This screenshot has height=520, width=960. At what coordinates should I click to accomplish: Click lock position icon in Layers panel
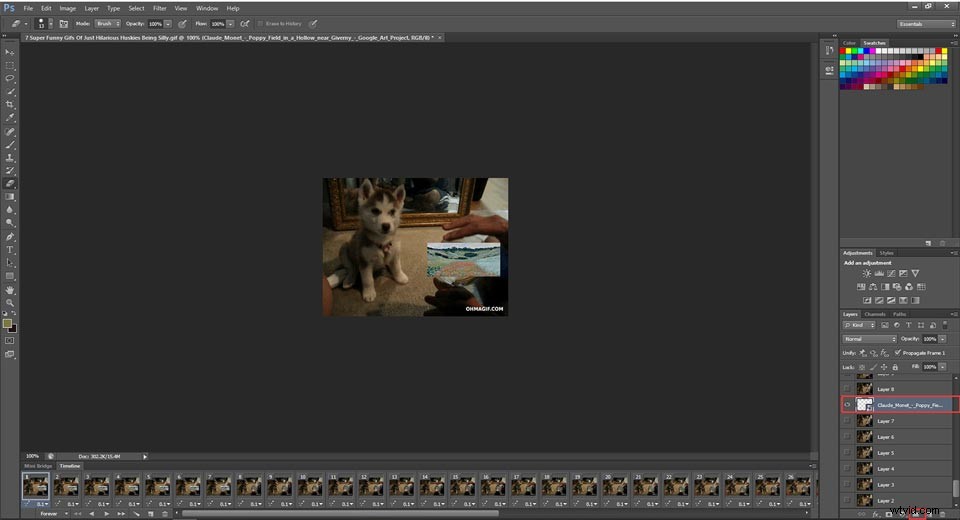coord(883,367)
